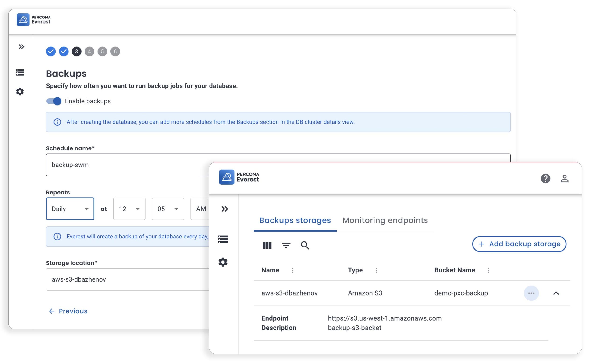
Task: Click the search magnifier in backup storages
Action: click(305, 245)
